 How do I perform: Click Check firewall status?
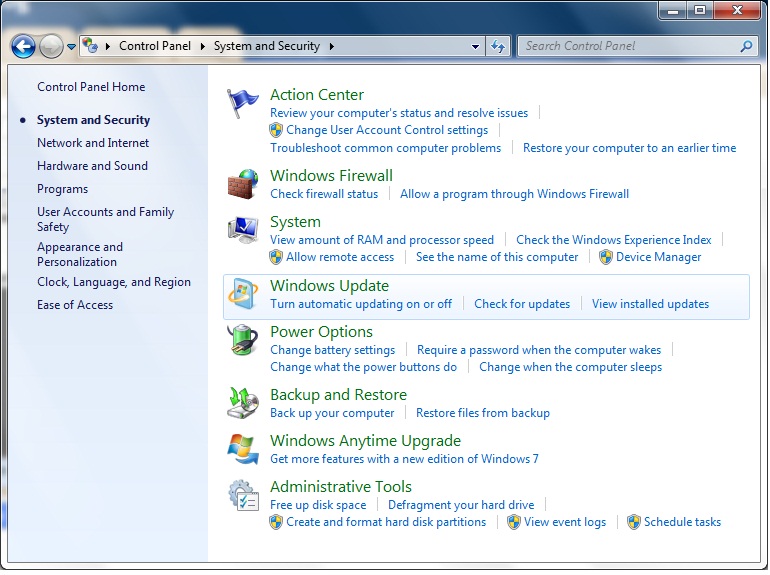(324, 194)
